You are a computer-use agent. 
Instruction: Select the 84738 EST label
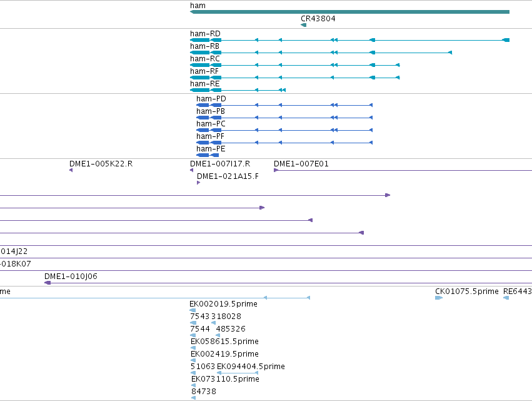pyautogui.click(x=204, y=392)
